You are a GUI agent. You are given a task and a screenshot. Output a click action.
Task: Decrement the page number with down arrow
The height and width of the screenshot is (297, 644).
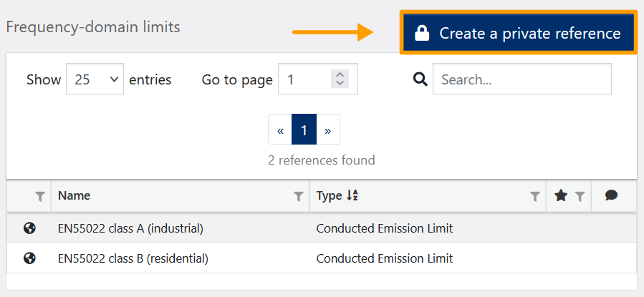tap(340, 84)
